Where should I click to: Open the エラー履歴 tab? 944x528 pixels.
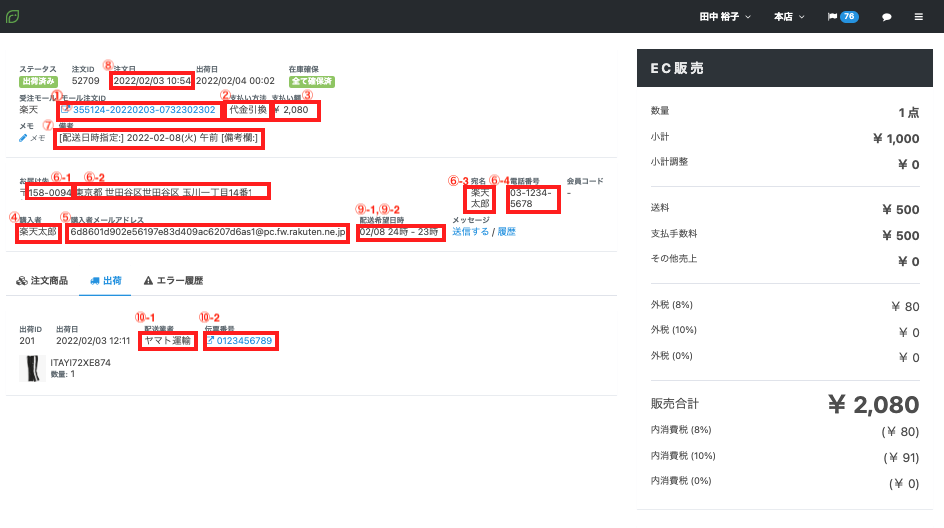coord(173,281)
